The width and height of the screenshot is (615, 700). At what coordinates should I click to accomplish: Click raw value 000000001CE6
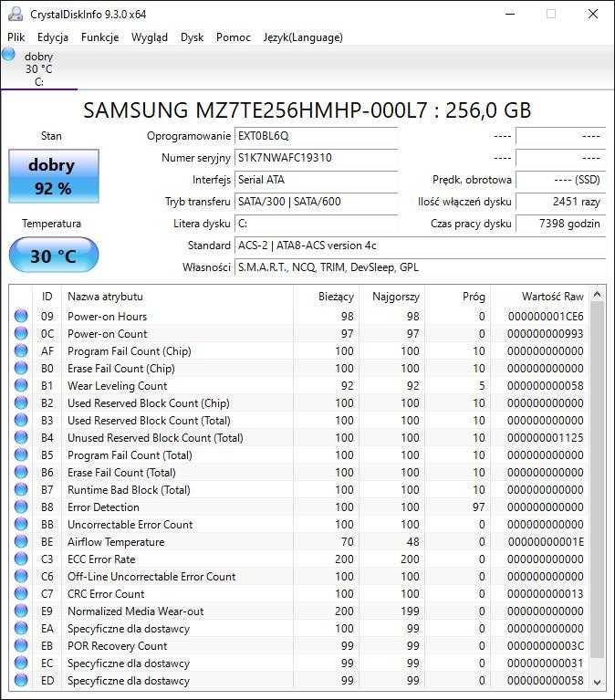tap(546, 317)
